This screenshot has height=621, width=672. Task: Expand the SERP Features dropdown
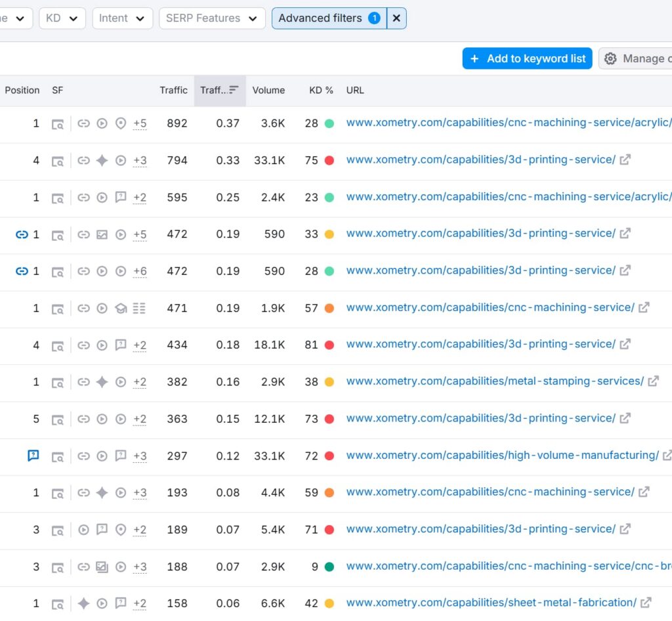tap(212, 18)
